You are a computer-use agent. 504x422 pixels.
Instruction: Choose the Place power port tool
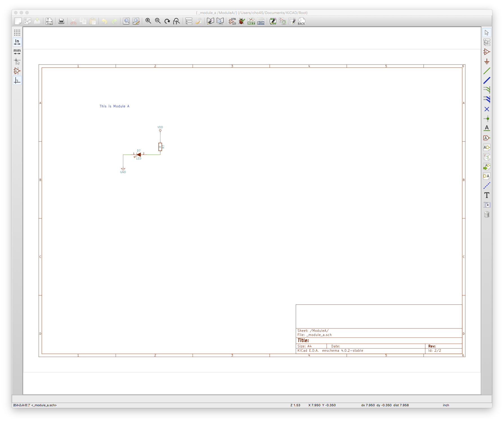[487, 62]
